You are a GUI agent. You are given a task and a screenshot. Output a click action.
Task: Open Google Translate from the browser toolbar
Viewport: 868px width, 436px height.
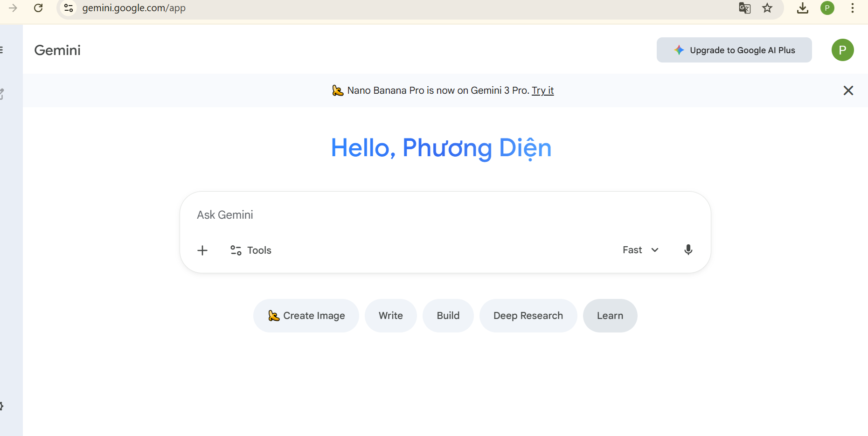[x=744, y=8]
